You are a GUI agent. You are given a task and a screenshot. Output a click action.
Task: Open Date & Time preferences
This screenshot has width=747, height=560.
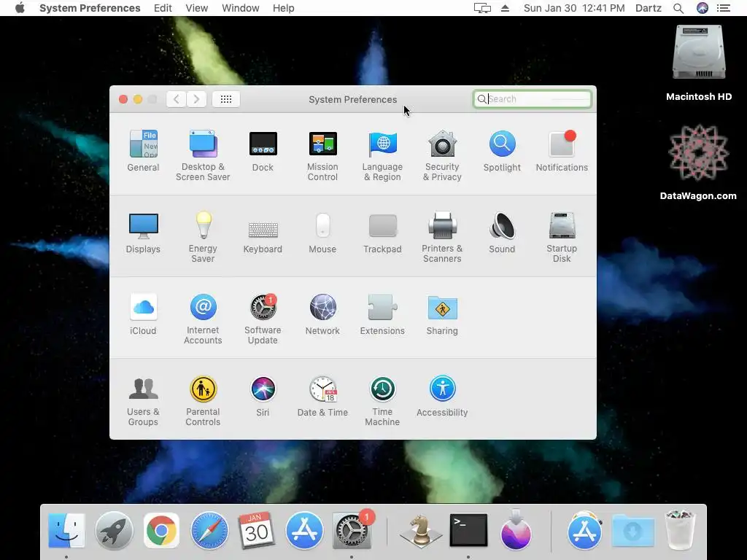click(x=322, y=396)
